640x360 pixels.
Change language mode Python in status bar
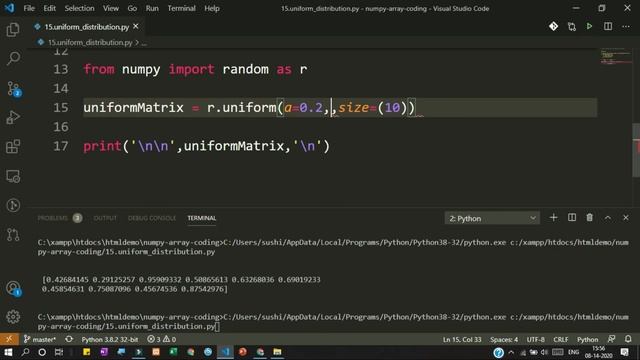point(587,339)
